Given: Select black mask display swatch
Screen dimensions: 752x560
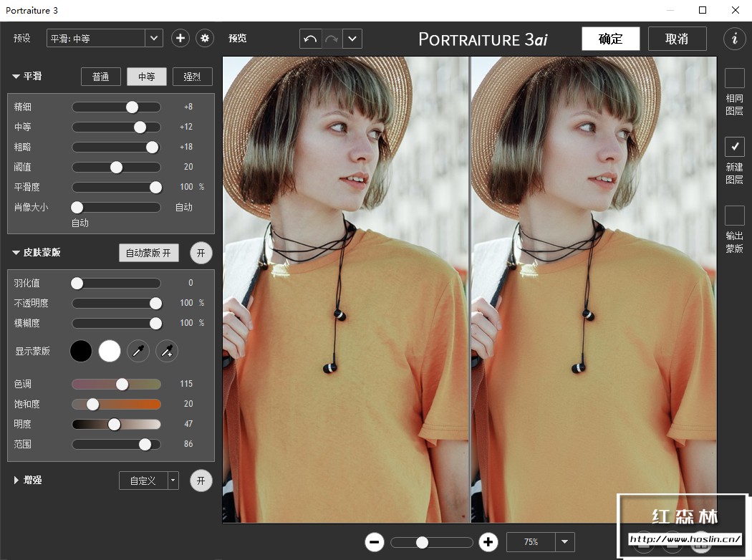Looking at the screenshot, I should (81, 352).
